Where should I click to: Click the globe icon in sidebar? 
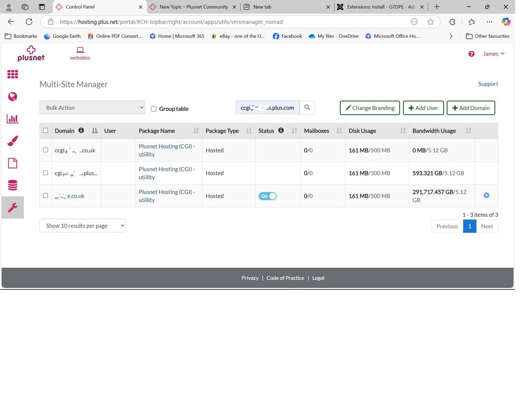pyautogui.click(x=12, y=96)
